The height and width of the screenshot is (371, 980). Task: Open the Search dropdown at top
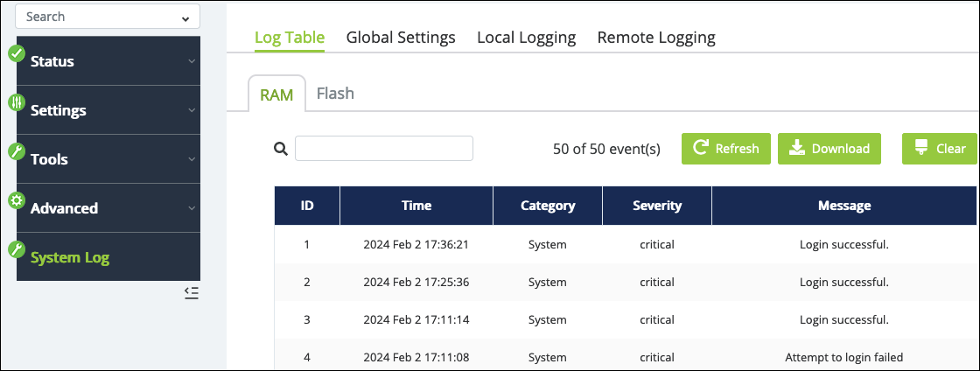(x=108, y=17)
